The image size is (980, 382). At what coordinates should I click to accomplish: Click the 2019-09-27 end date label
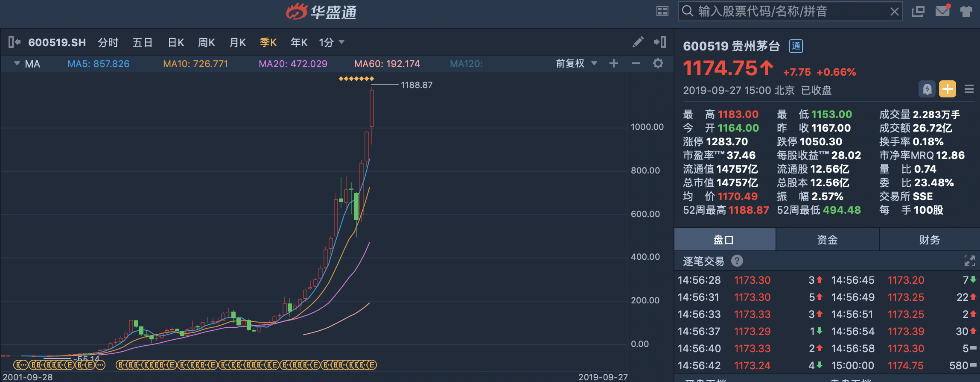click(603, 377)
